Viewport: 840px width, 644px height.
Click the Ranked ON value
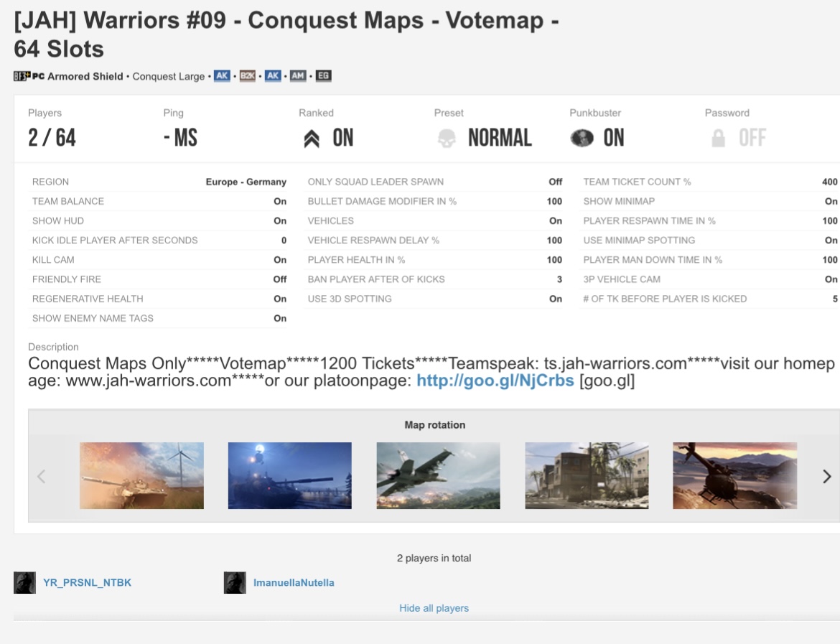(x=343, y=138)
